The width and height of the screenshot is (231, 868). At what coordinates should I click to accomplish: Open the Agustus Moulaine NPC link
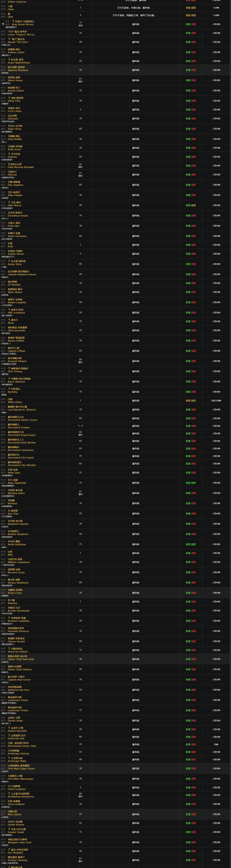[x=18, y=70]
